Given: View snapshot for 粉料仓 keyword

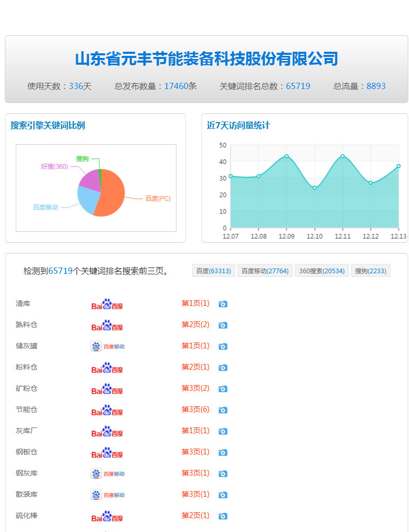Looking at the screenshot, I should (223, 368).
